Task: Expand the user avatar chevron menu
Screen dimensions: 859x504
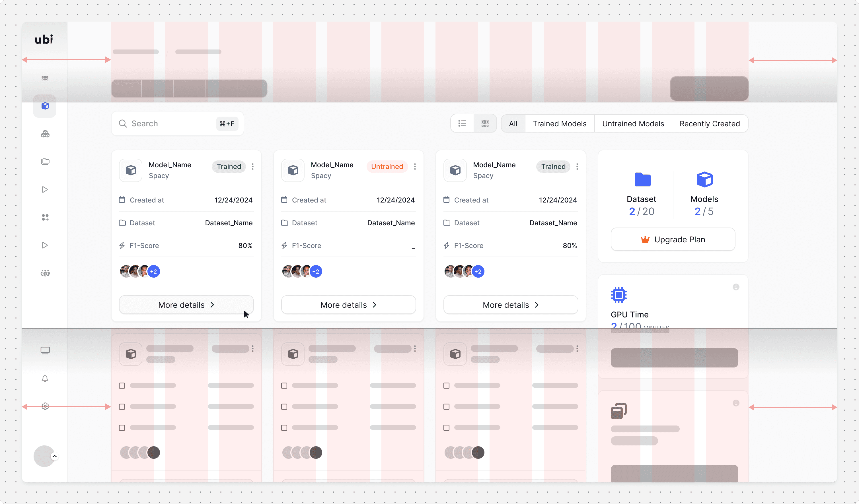Action: (x=55, y=456)
